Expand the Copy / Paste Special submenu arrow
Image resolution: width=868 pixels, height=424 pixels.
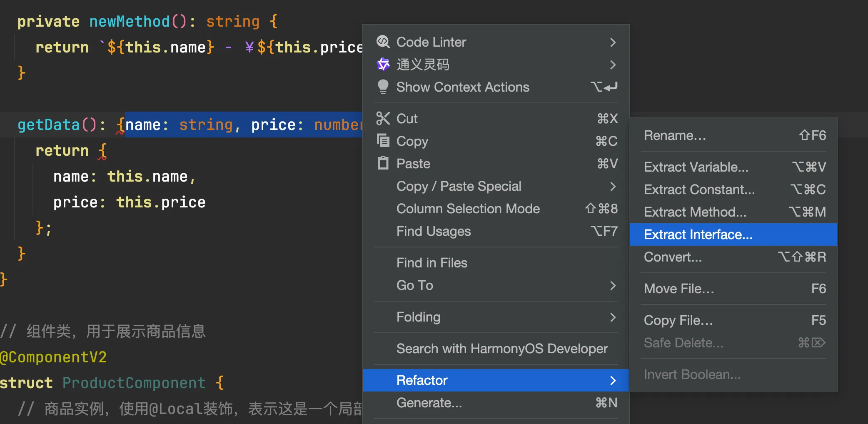point(613,186)
